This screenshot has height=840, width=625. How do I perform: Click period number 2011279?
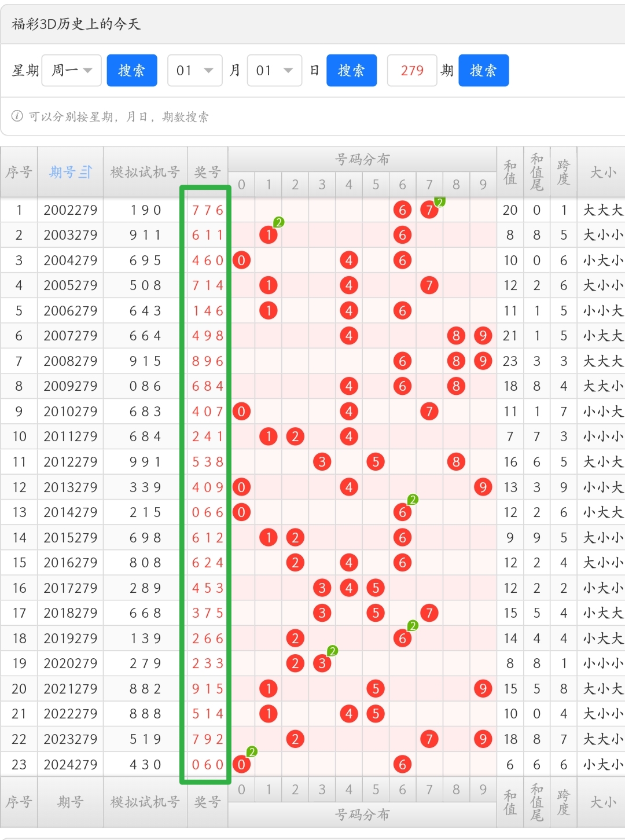point(71,436)
